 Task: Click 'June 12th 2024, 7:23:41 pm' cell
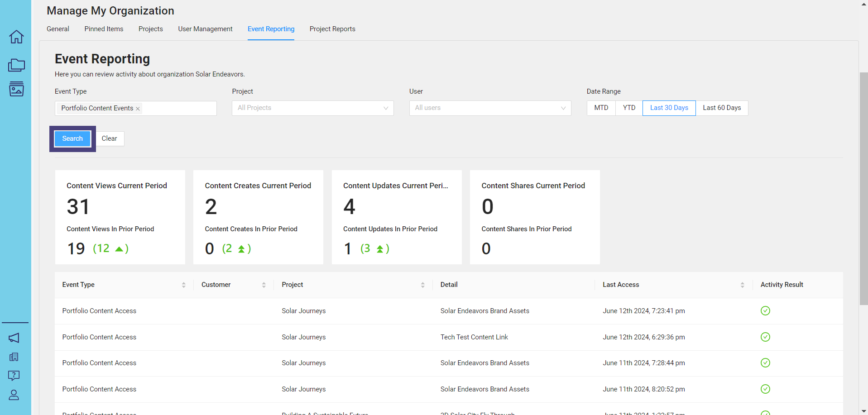643,311
